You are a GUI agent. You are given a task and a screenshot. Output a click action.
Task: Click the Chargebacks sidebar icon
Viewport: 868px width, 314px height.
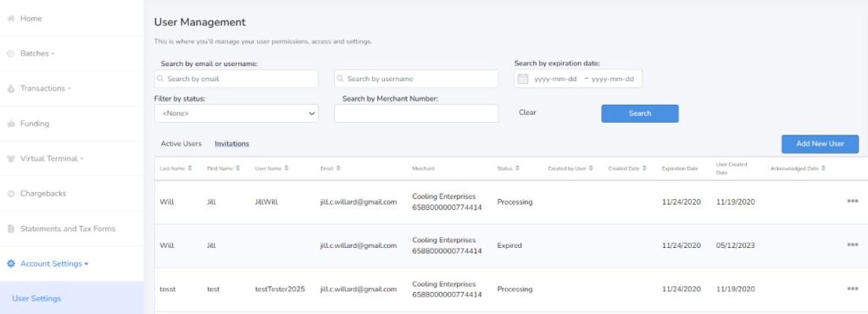coord(10,194)
